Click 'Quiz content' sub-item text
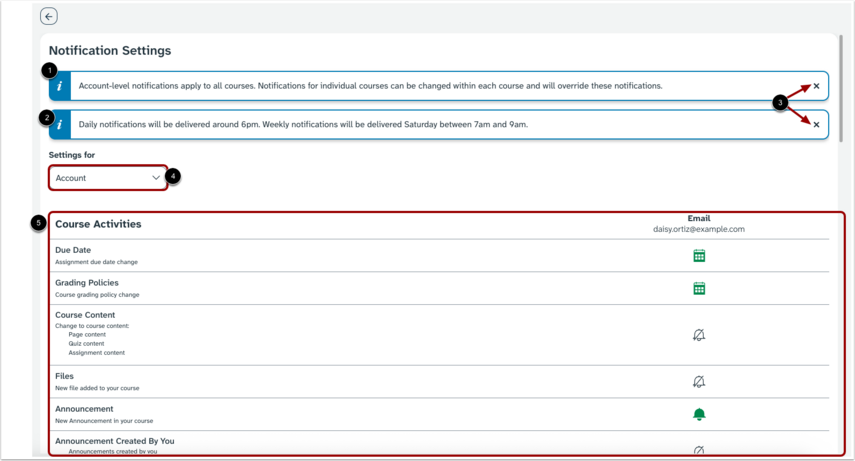 point(86,344)
